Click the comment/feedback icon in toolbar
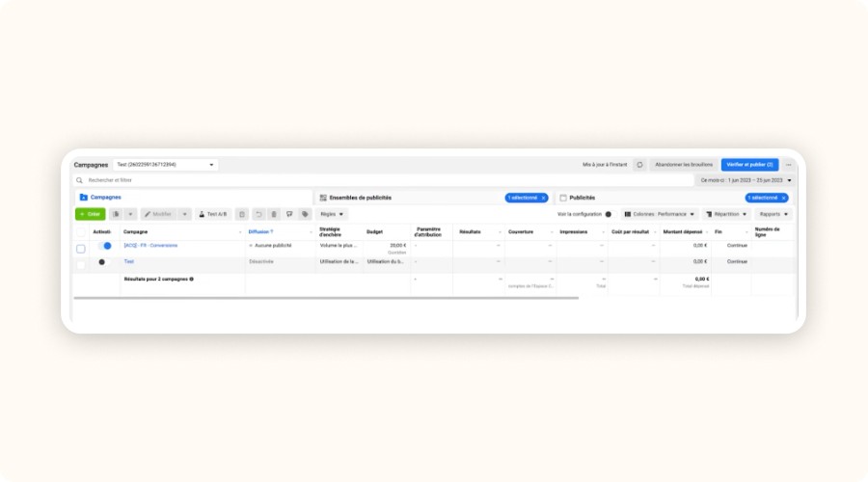The height and width of the screenshot is (482, 868). (289, 214)
